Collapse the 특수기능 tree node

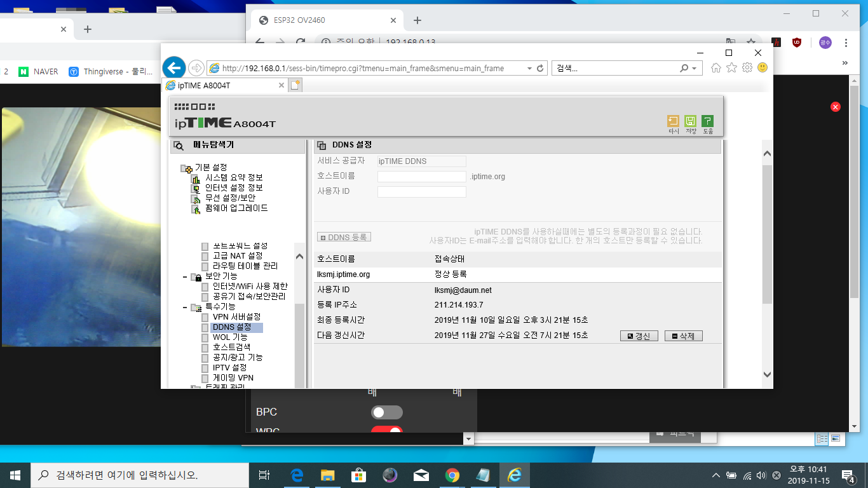pyautogui.click(x=184, y=308)
